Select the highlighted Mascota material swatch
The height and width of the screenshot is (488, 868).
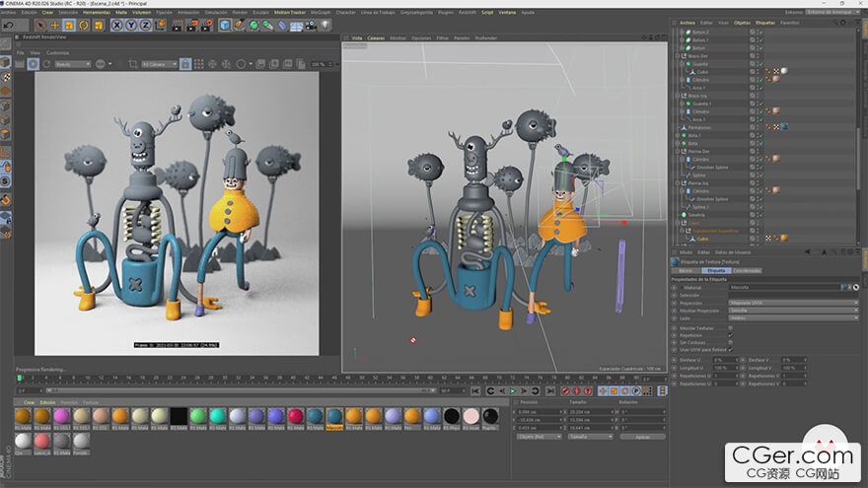334,416
